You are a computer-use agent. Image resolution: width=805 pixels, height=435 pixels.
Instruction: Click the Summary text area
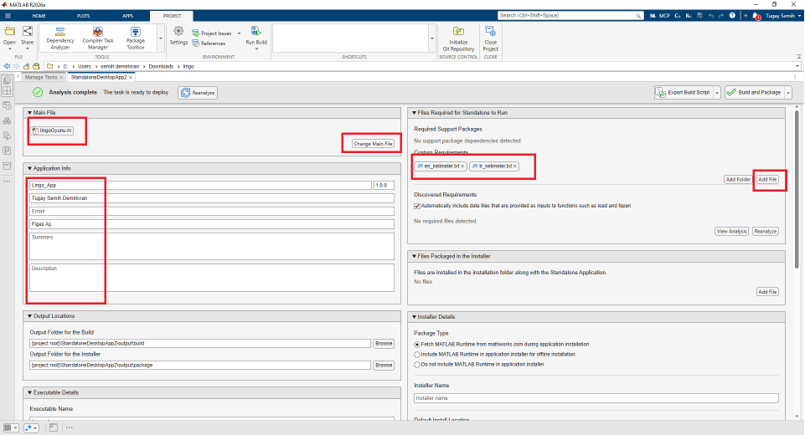coord(212,247)
